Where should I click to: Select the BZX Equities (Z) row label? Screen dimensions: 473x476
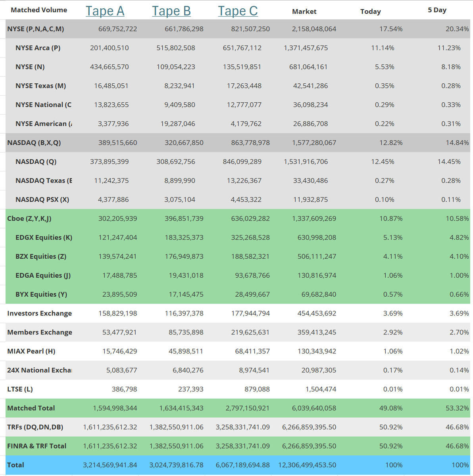41,257
